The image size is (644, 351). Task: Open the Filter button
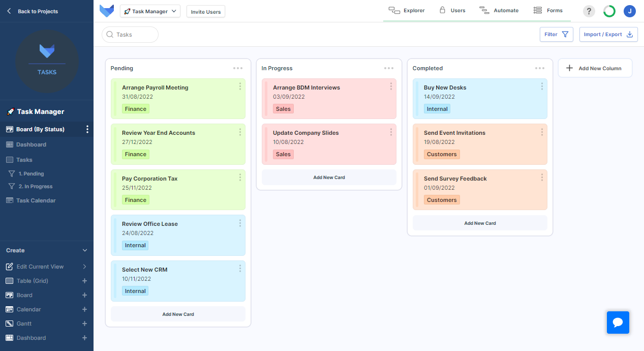click(557, 35)
